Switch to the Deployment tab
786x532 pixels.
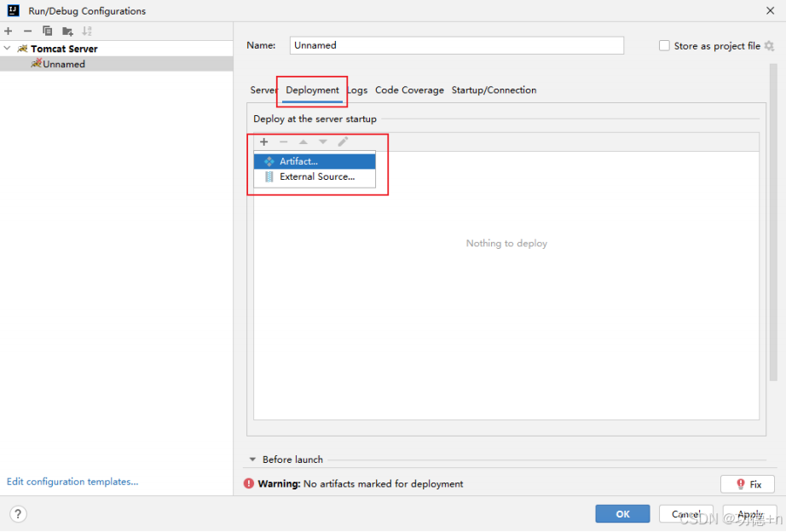click(312, 90)
